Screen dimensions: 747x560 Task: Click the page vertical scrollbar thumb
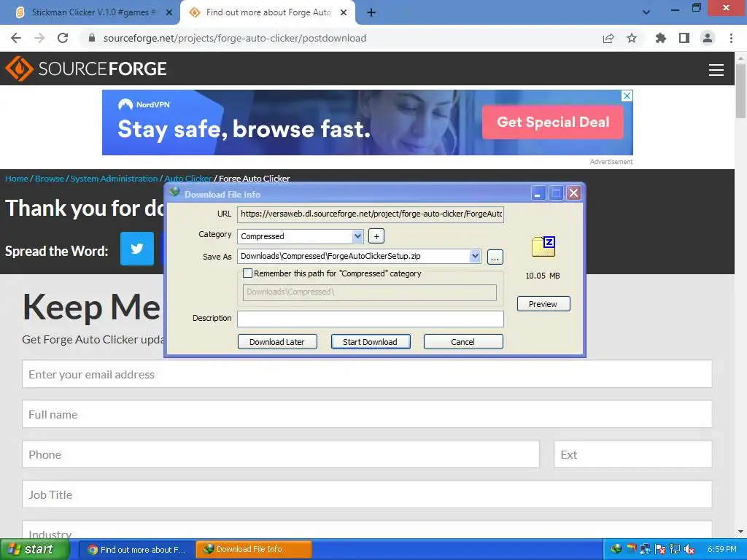click(x=740, y=90)
